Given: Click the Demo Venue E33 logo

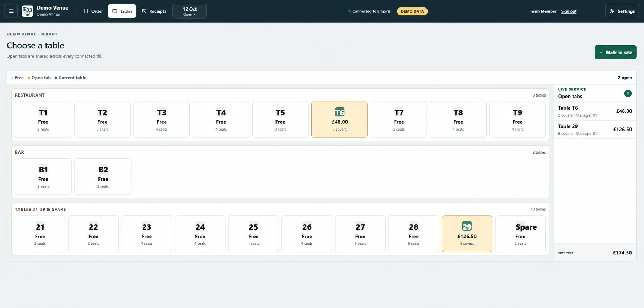Looking at the screenshot, I should point(27,11).
